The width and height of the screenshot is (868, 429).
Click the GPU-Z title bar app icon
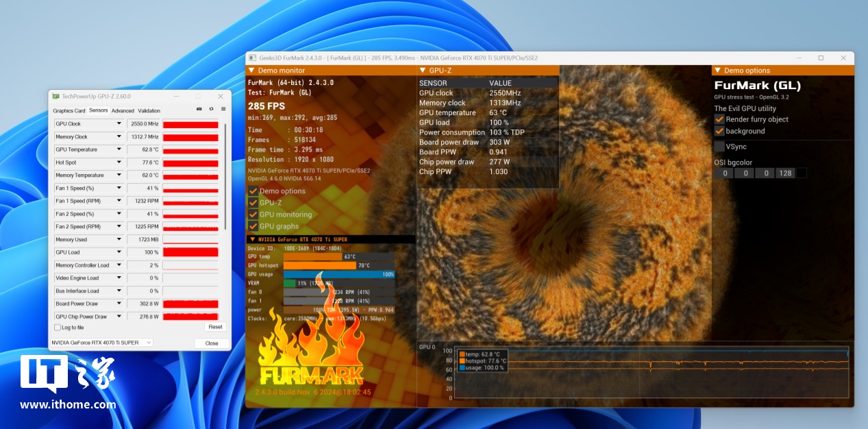pos(56,96)
